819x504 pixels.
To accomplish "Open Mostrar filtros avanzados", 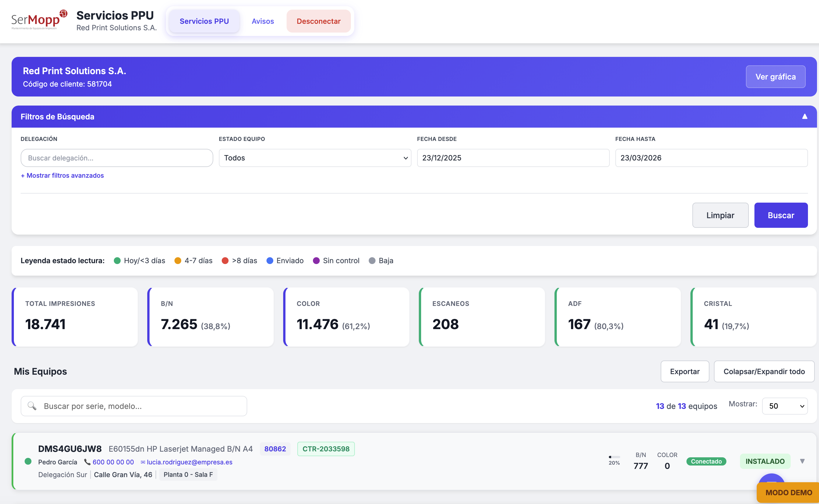I will pyautogui.click(x=62, y=175).
